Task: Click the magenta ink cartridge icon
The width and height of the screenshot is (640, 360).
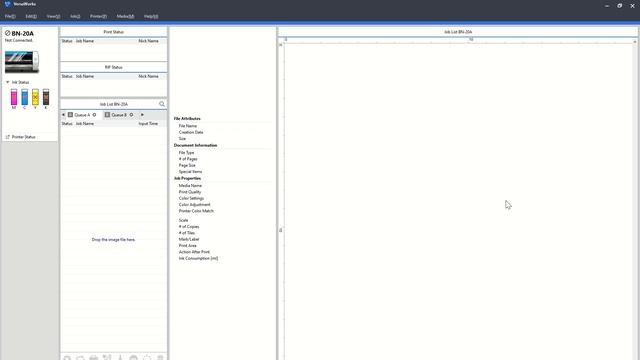Action: point(14,98)
